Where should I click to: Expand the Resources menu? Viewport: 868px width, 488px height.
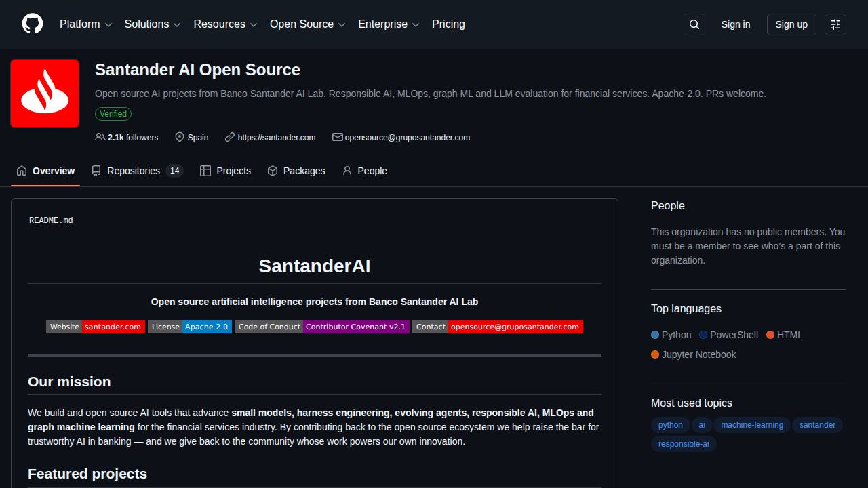225,24
